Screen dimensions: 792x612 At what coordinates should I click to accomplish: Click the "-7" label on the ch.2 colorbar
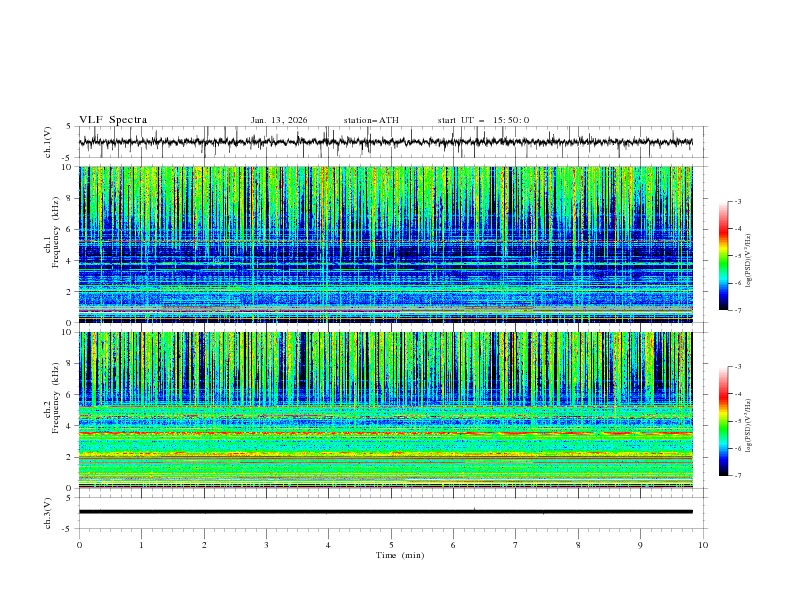738,476
